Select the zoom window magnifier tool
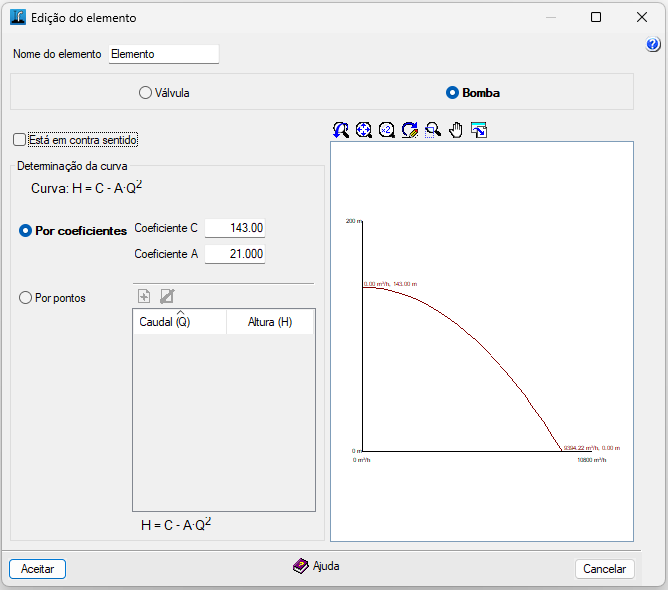 coord(433,130)
